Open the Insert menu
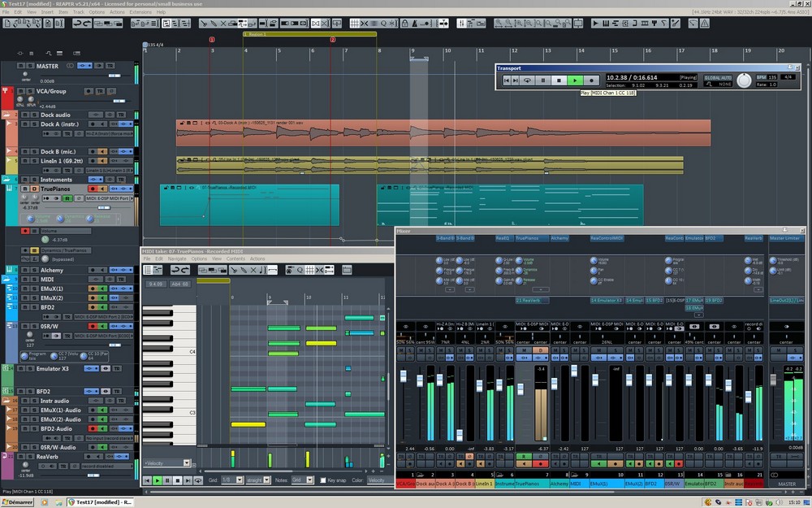 coord(47,12)
